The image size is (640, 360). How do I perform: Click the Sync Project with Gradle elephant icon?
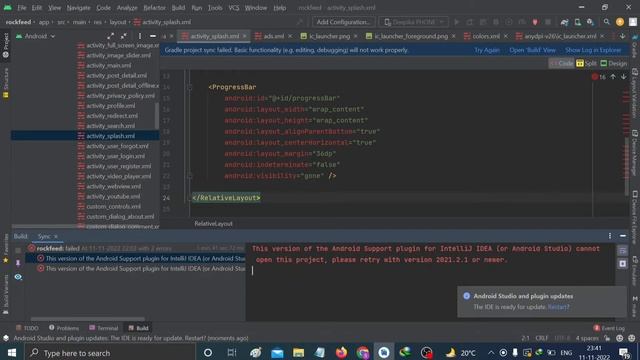pyautogui.click(x=564, y=22)
